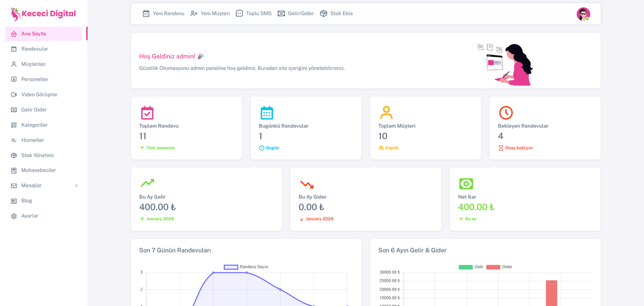Click the Bekleyen Randevular clock icon

tap(506, 113)
